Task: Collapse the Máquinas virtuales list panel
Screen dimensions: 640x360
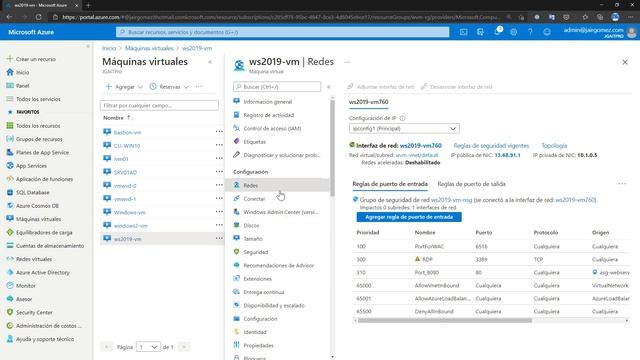Action: coord(210,62)
